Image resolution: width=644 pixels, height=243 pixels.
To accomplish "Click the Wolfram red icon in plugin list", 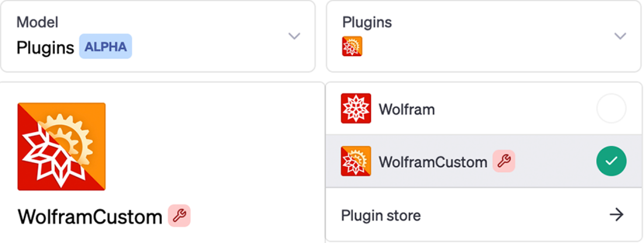I will [356, 108].
